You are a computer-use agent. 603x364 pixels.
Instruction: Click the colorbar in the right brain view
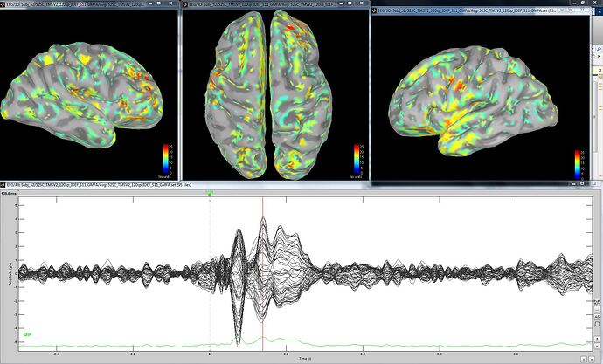pyautogui.click(x=578, y=164)
